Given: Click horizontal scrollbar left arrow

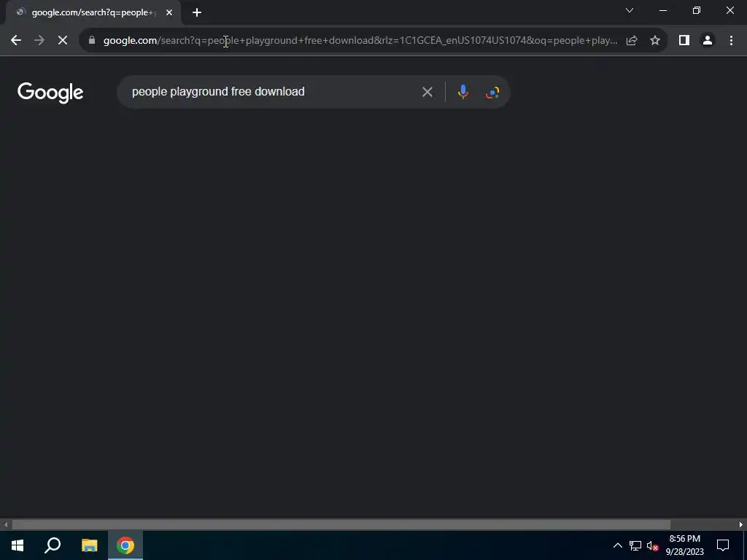Looking at the screenshot, I should click(6, 525).
